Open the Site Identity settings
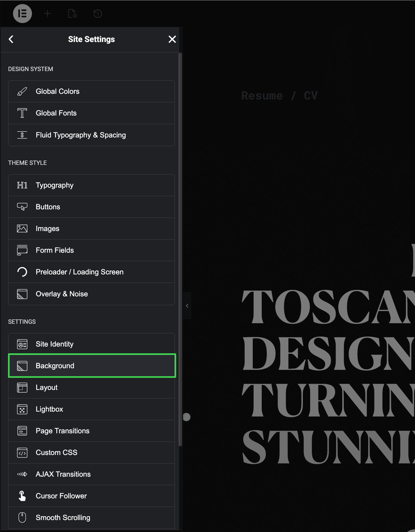This screenshot has height=532, width=415. [x=54, y=344]
